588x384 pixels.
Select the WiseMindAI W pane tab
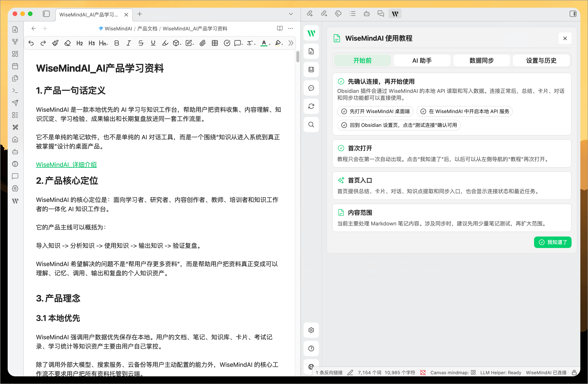coord(395,14)
